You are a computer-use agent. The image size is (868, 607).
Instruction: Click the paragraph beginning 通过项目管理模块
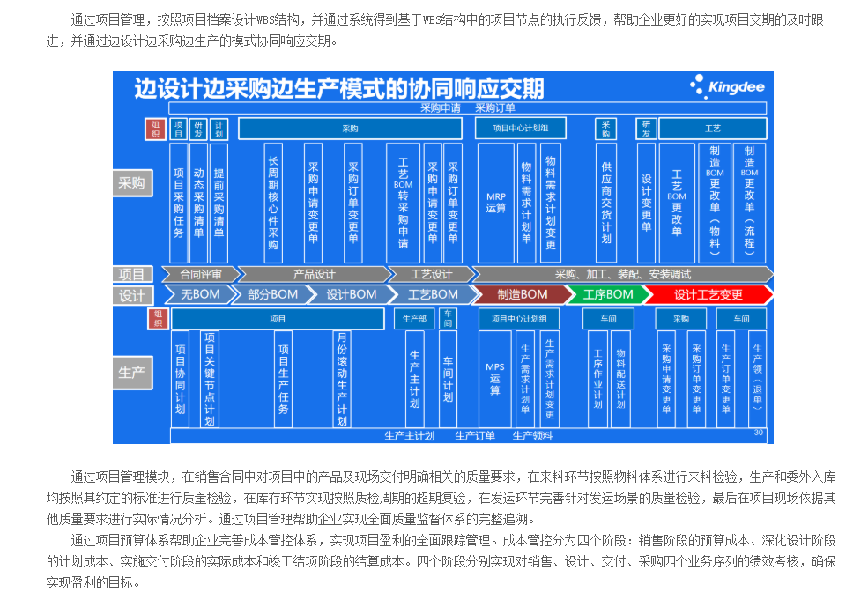[x=441, y=498]
